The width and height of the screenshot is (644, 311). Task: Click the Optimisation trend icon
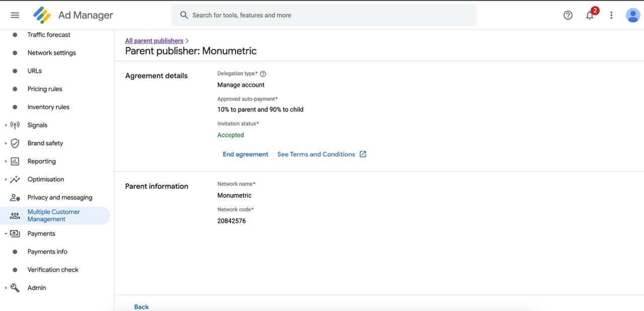tap(15, 180)
